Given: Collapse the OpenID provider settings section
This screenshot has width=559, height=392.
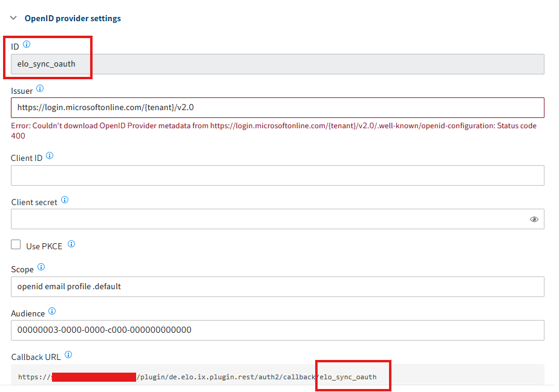Looking at the screenshot, I should (13, 18).
